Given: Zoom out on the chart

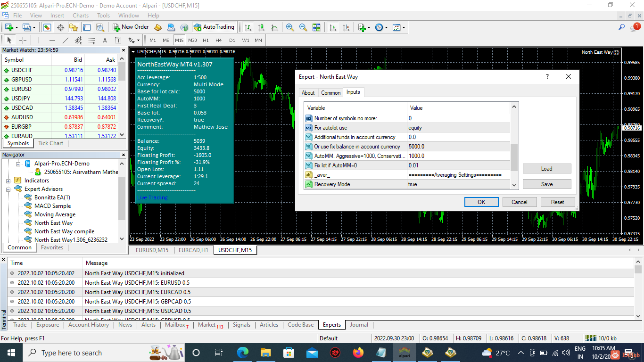Looking at the screenshot, I should 303,27.
